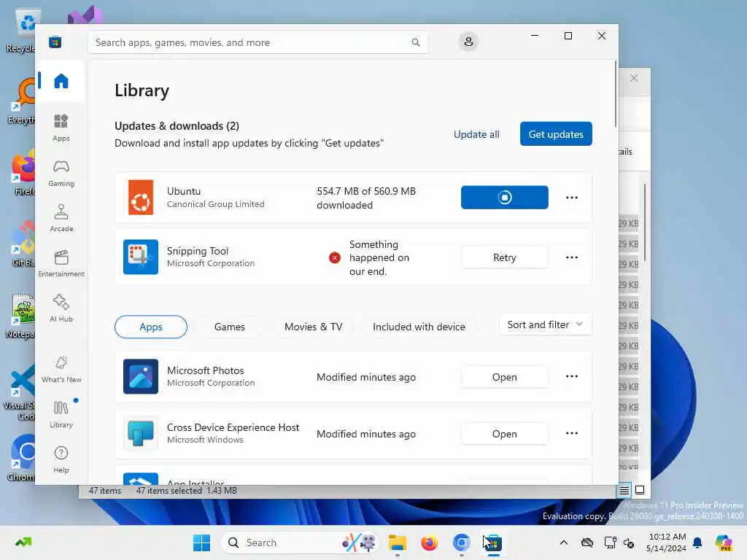Open more options for Ubuntu
The width and height of the screenshot is (747, 560).
pyautogui.click(x=572, y=197)
